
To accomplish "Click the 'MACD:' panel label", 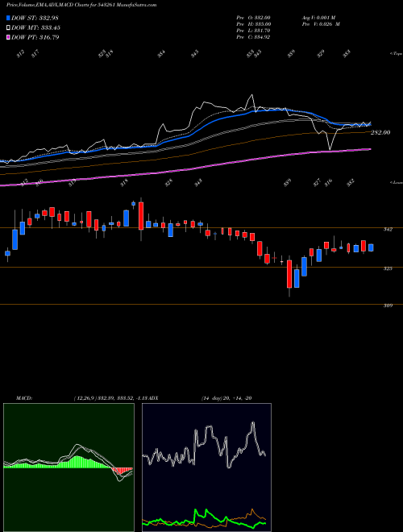I will tap(23, 398).
